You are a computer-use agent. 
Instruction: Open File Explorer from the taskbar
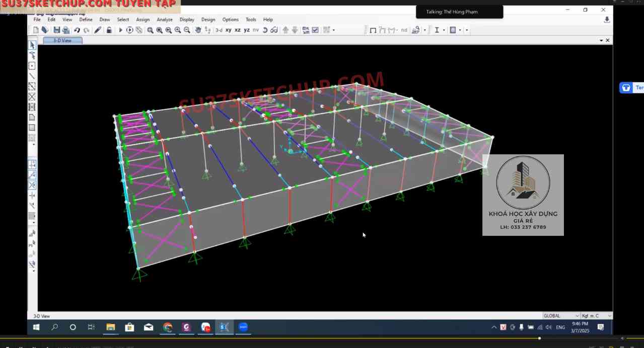[110, 327]
